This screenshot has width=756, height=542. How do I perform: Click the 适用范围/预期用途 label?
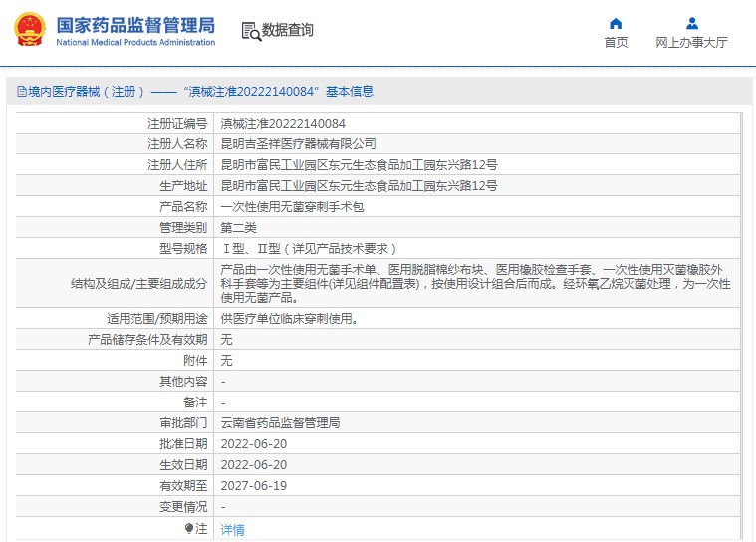[x=157, y=318]
